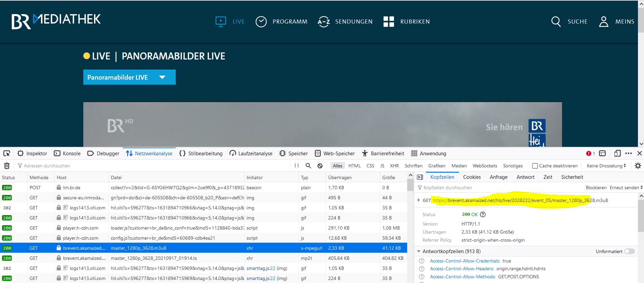Open Keine Drosselung throttling dropdown
This screenshot has height=283, width=644.
click(606, 166)
